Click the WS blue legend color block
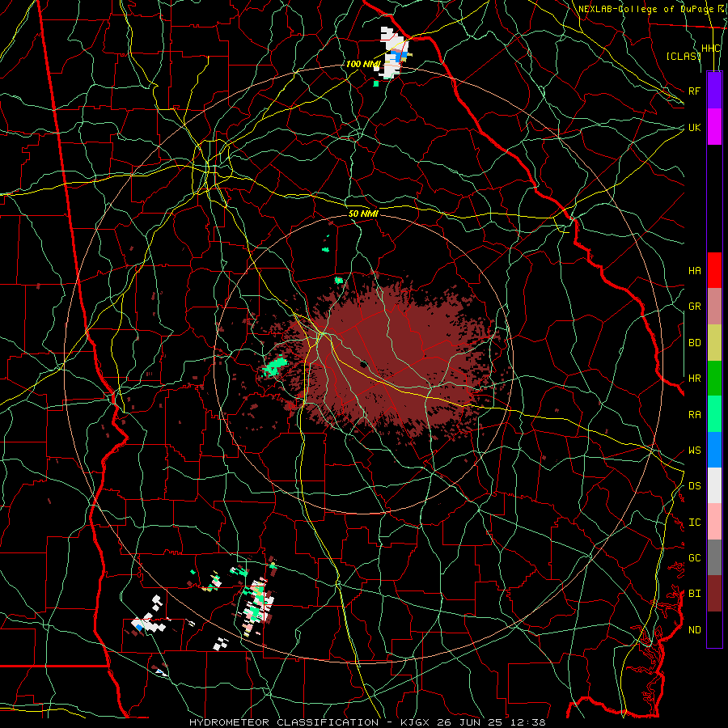The image size is (728, 728). tap(714, 450)
